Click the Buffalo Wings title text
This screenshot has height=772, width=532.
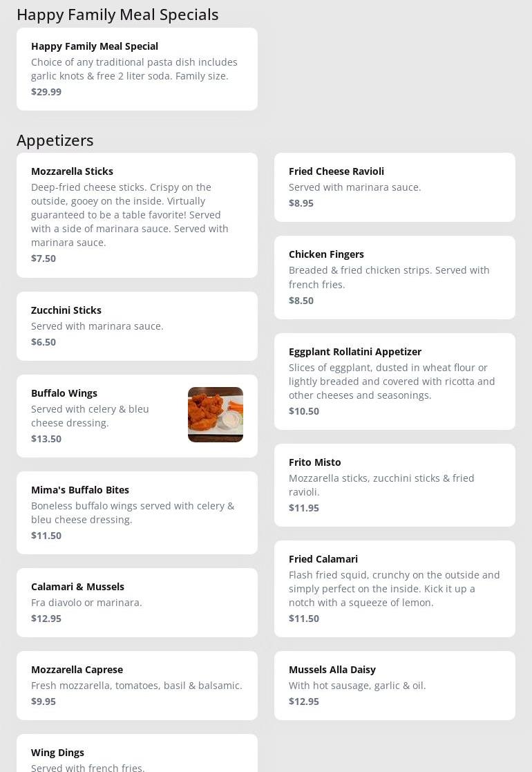(x=64, y=393)
